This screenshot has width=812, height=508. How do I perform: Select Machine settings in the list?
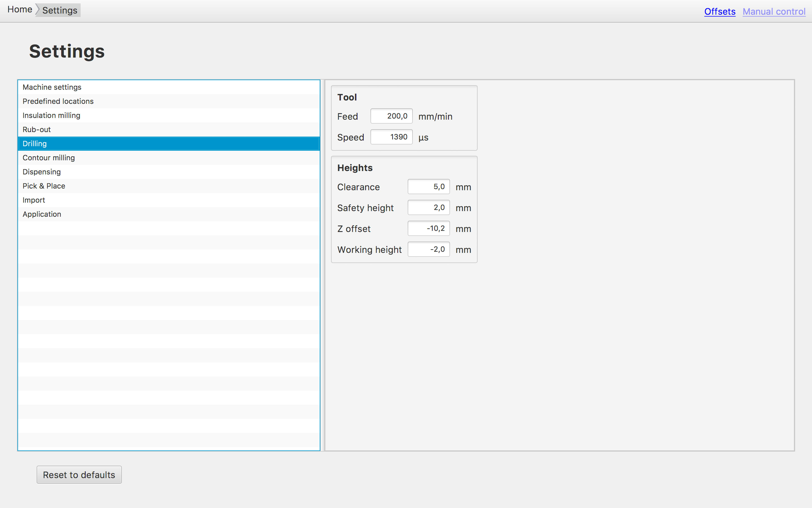pyautogui.click(x=169, y=87)
